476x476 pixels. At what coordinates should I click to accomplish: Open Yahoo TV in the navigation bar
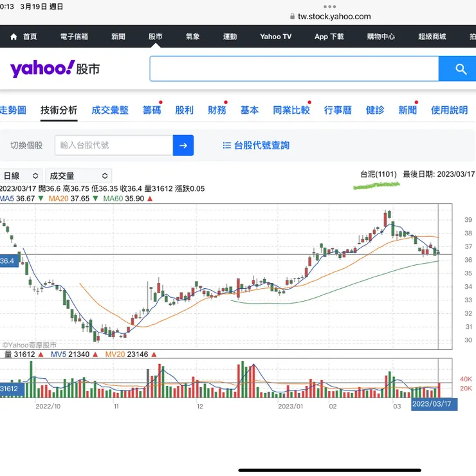point(276,37)
